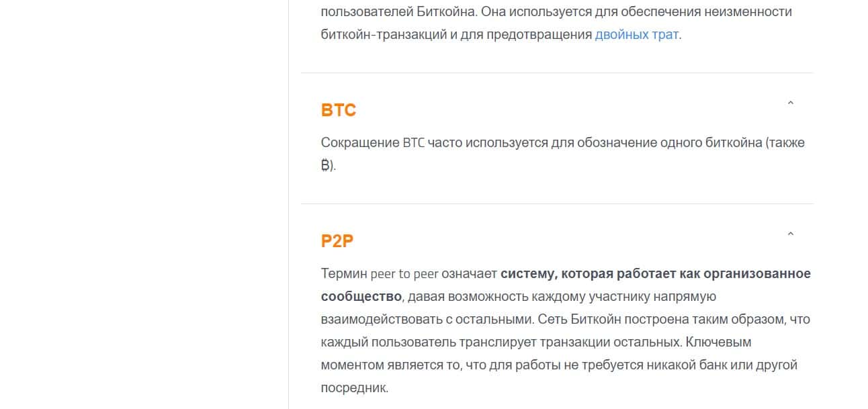Click the orange BTC heading
This screenshot has height=409, width=868.
pyautogui.click(x=339, y=110)
